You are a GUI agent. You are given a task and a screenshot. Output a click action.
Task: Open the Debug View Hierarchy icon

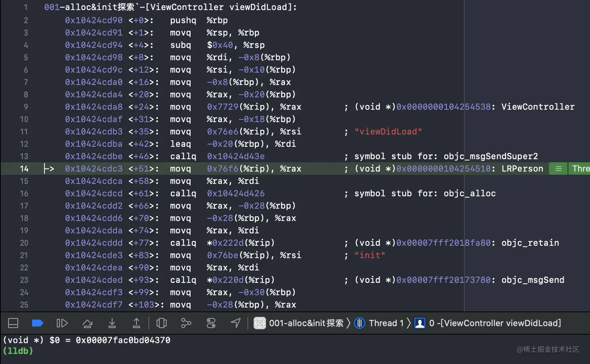point(161,323)
